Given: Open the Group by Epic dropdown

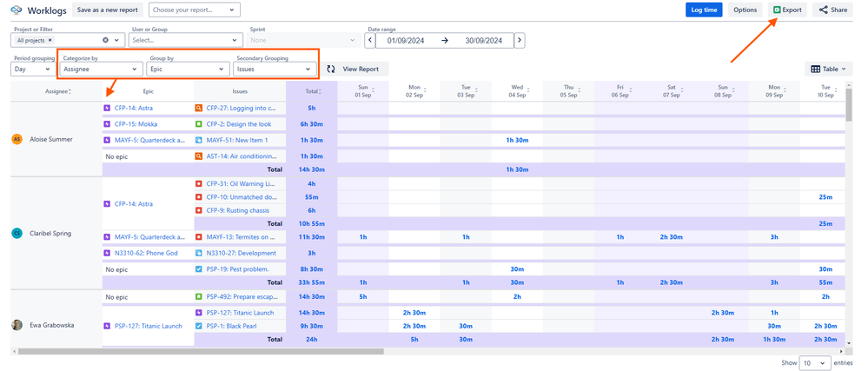Looking at the screenshot, I should click(x=188, y=69).
